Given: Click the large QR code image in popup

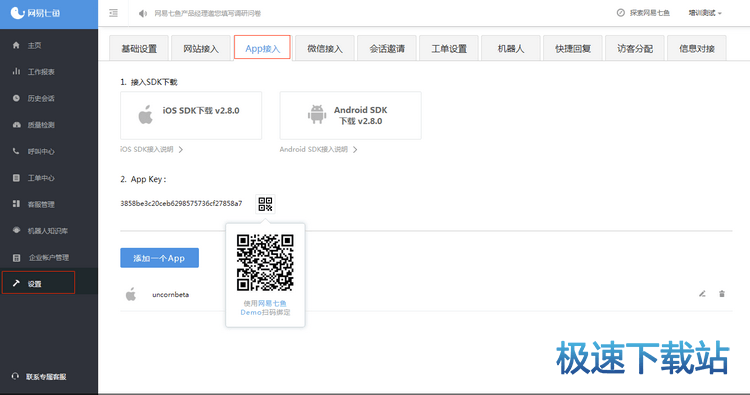Looking at the screenshot, I should click(265, 263).
